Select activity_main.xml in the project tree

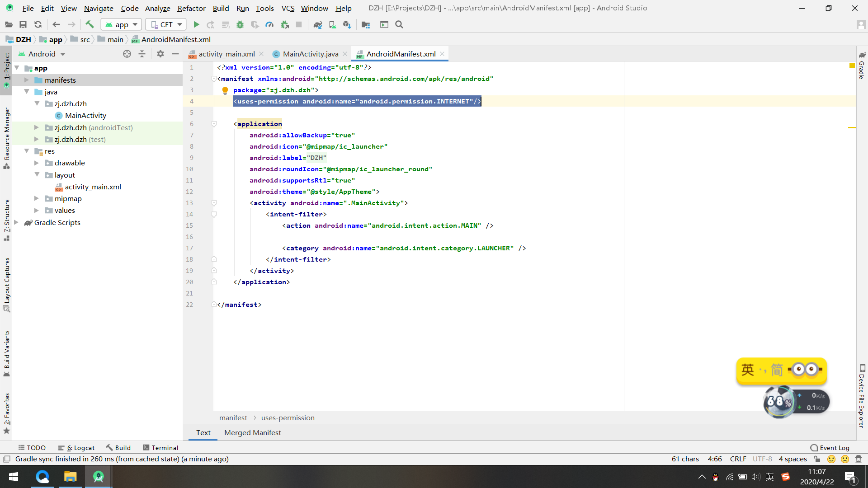[93, 187]
